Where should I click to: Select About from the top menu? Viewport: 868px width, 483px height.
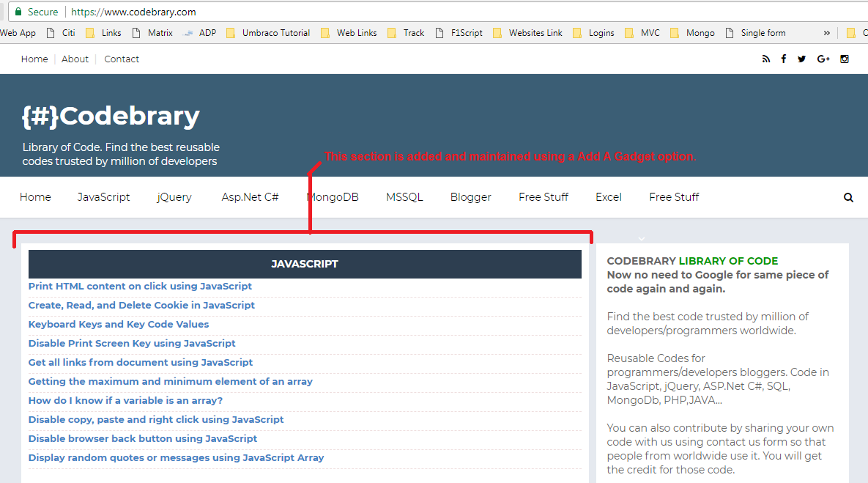(x=75, y=59)
